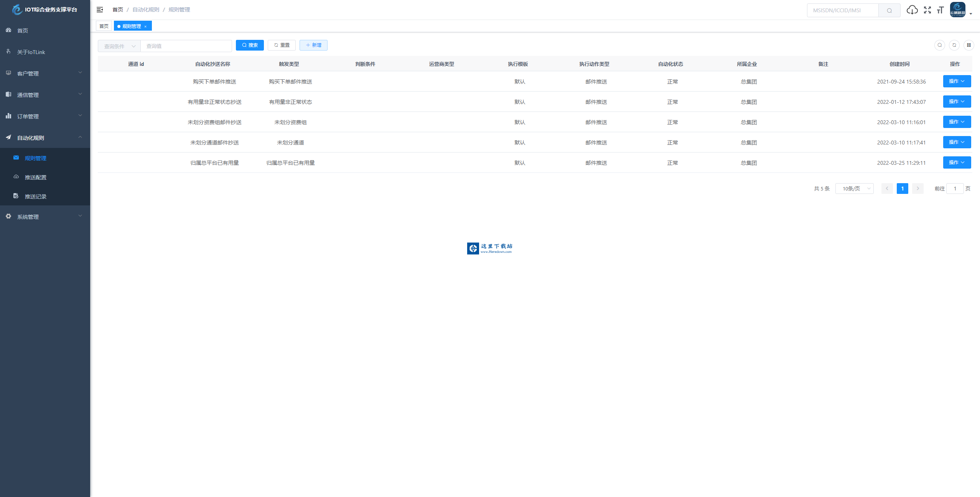Open the column display grid icon
The height and width of the screenshot is (497, 980).
click(x=968, y=45)
